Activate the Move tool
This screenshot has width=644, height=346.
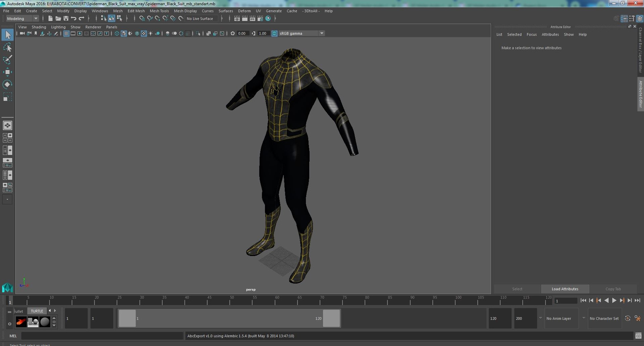7,72
